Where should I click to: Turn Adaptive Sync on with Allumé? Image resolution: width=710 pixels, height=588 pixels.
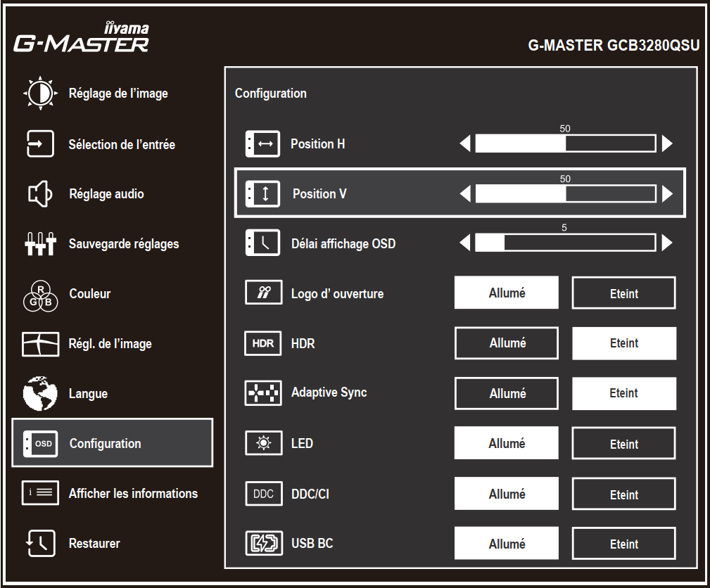click(507, 394)
